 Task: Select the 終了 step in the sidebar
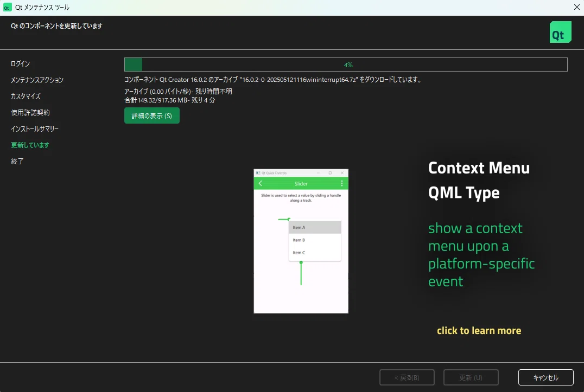(x=17, y=161)
